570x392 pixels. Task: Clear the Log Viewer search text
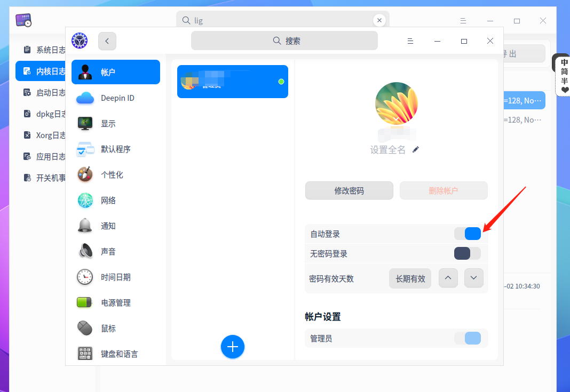click(379, 20)
